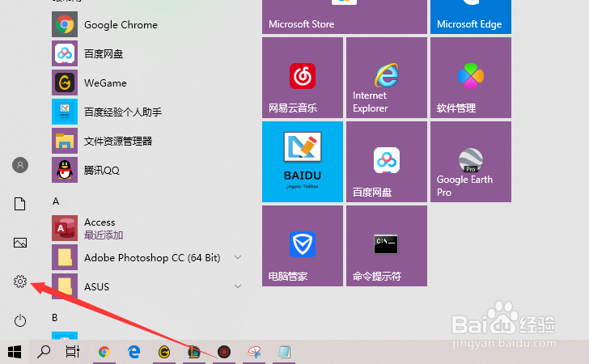This screenshot has height=364, width=589.
Task: Click the letter A section header
Action: [56, 201]
